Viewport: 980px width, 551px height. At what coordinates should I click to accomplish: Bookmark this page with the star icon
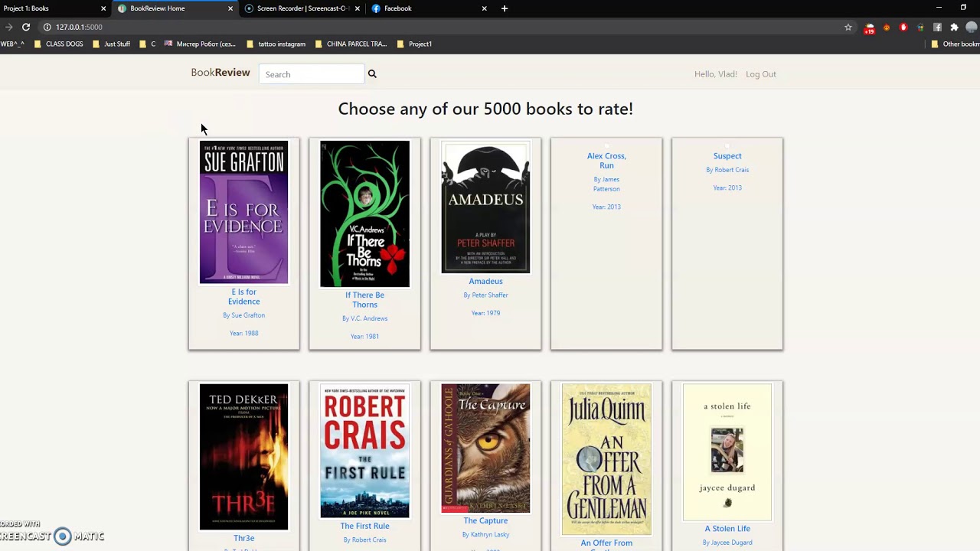pyautogui.click(x=848, y=27)
